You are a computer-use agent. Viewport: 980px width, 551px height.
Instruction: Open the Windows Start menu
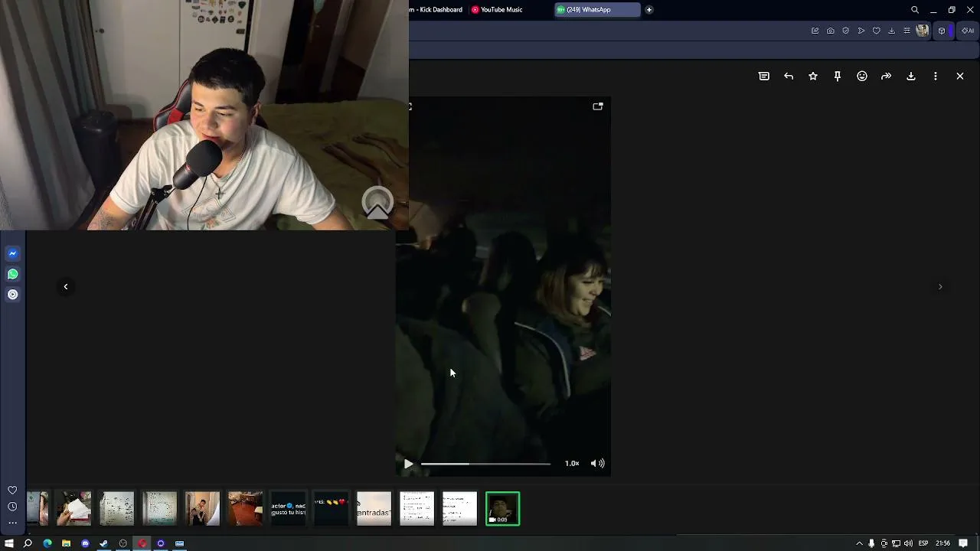click(9, 543)
